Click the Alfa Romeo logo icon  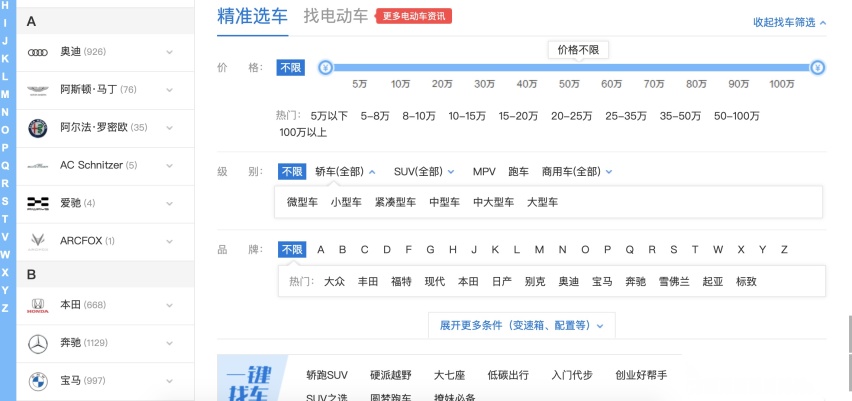click(38, 128)
